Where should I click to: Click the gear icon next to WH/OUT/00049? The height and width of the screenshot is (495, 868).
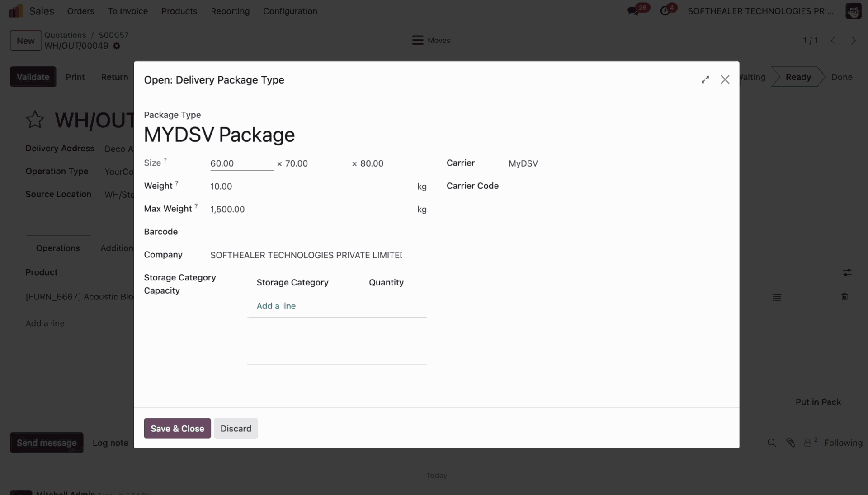117,46
